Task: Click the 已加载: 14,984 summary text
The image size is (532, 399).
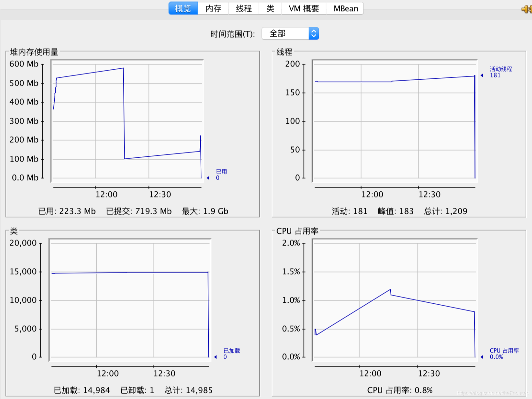Action: (x=82, y=390)
